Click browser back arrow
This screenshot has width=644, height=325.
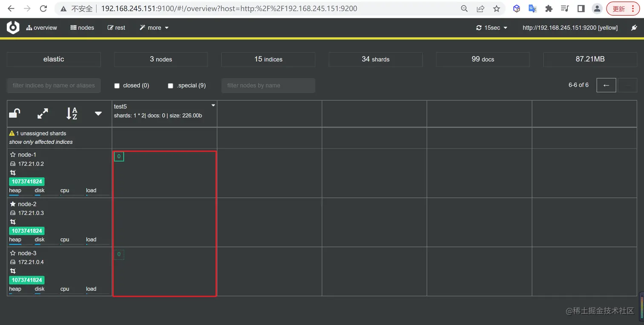coord(11,9)
